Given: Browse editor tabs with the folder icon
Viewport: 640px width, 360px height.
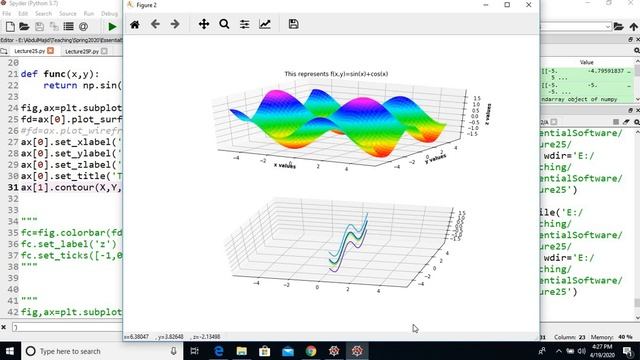Looking at the screenshot, I should point(4,51).
